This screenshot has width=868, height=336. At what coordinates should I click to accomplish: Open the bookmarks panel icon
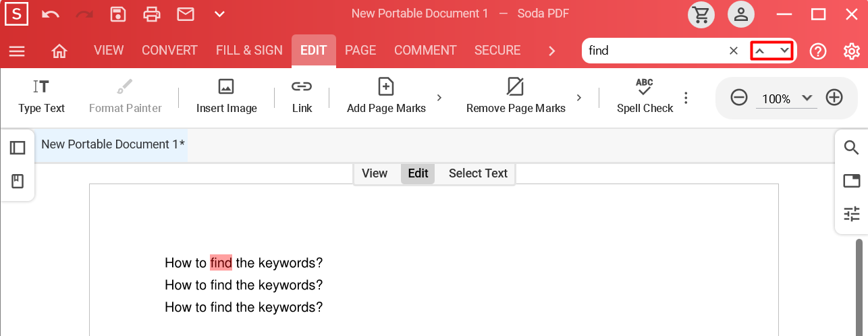(x=18, y=181)
